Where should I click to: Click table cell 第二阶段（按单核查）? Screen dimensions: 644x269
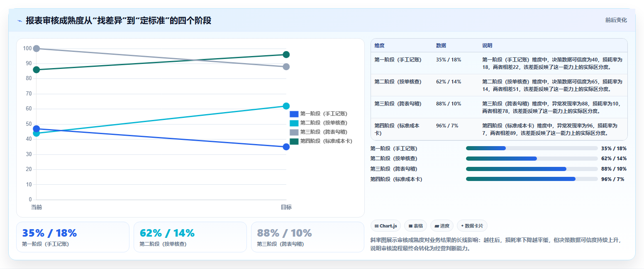click(398, 82)
